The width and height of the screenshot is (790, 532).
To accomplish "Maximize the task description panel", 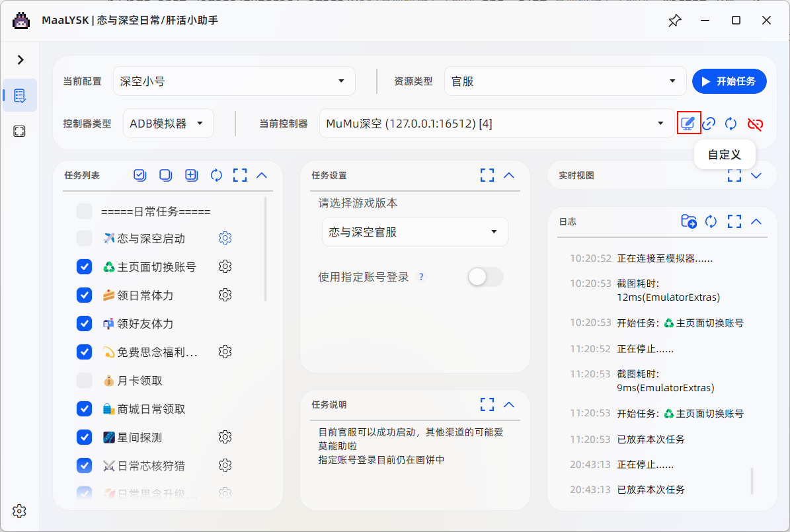I will [487, 404].
